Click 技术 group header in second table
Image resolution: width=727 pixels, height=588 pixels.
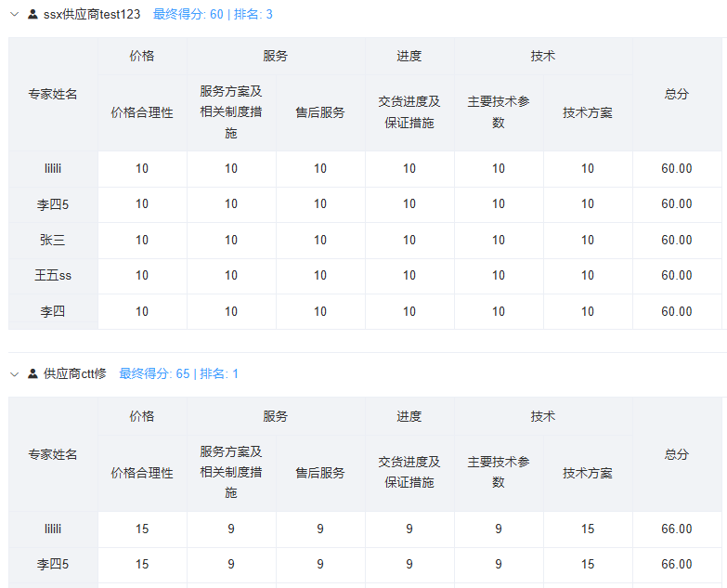coord(543,416)
